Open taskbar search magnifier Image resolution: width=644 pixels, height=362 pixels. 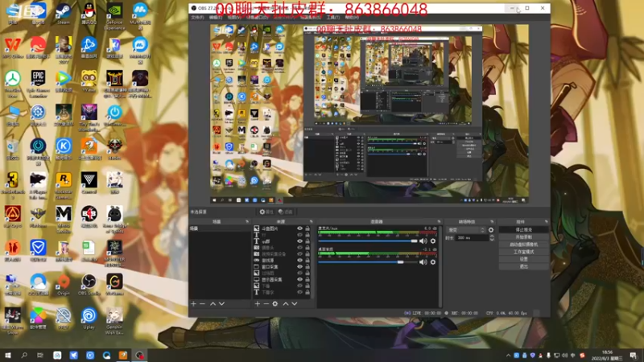click(x=24, y=355)
